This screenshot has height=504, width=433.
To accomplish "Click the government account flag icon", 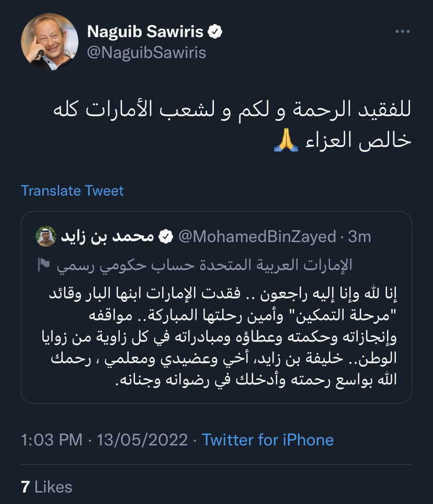I will click(43, 265).
